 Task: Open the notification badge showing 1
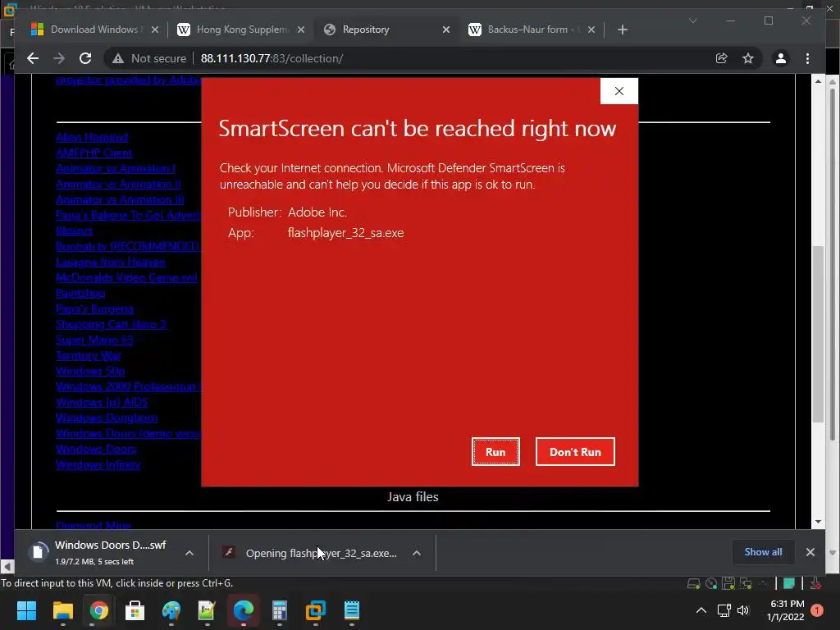tap(817, 610)
